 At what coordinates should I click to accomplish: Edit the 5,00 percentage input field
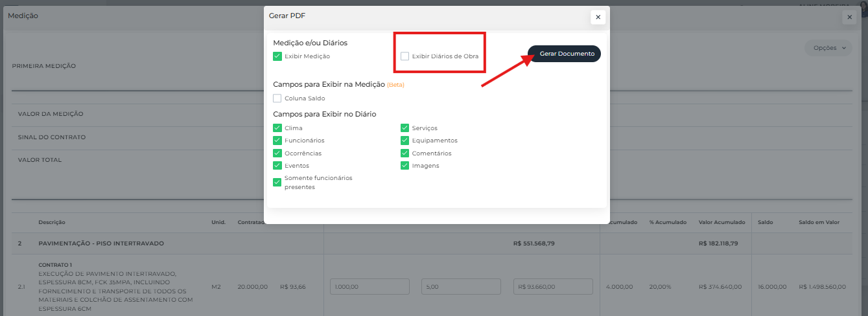pos(460,287)
